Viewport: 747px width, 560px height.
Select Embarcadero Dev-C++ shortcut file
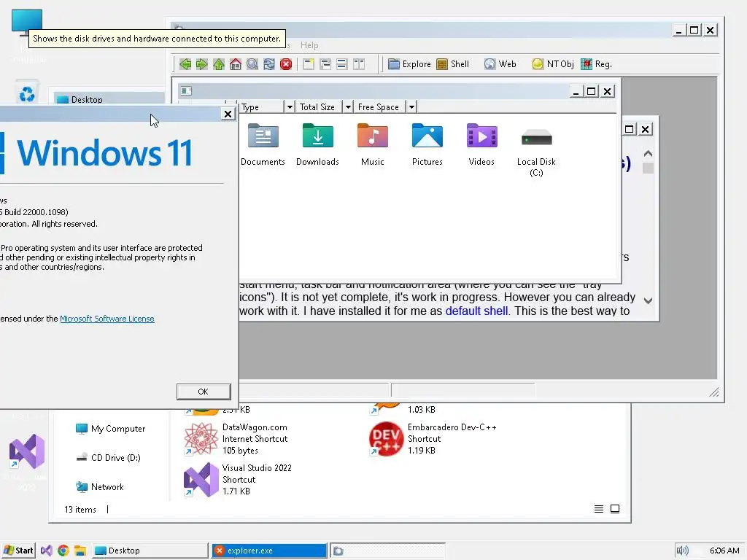(x=433, y=438)
